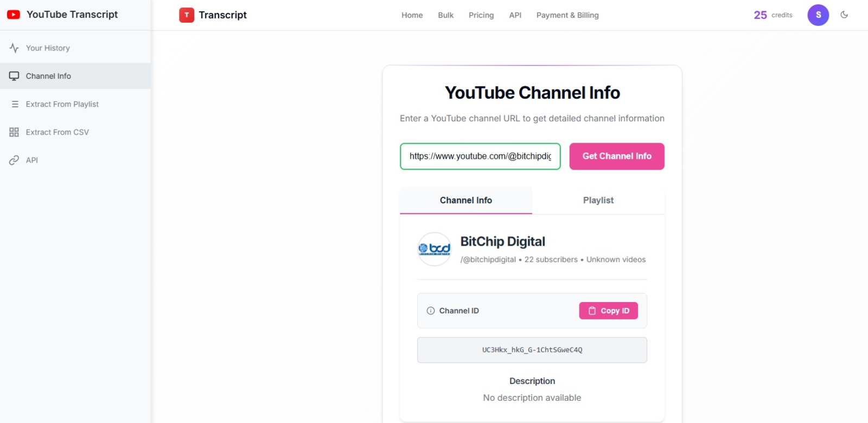868x423 pixels.
Task: Open the user avatar S menu
Action: [x=818, y=15]
